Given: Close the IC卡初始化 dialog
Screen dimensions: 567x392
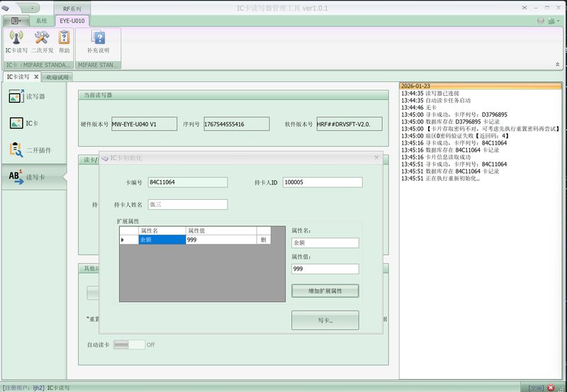Looking at the screenshot, I should 376,157.
